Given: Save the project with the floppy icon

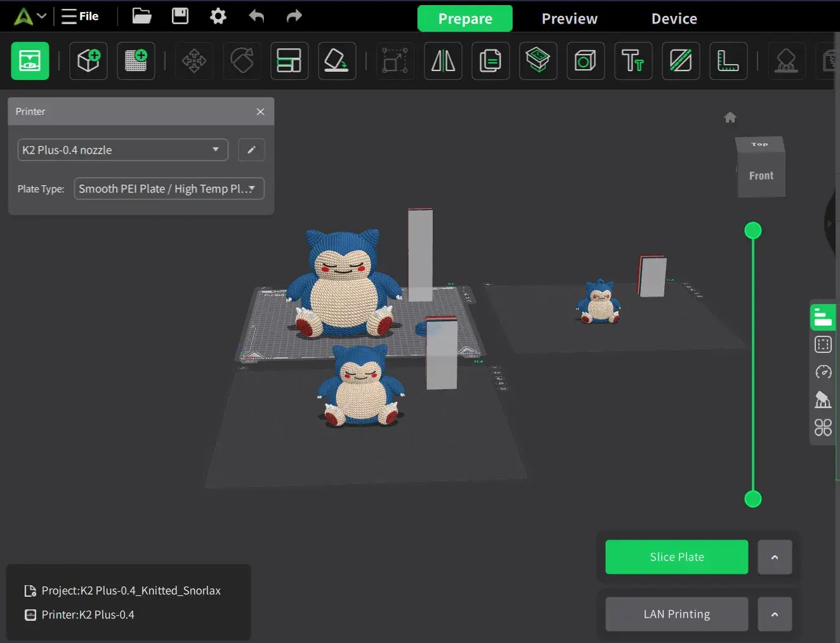Looking at the screenshot, I should click(x=180, y=16).
